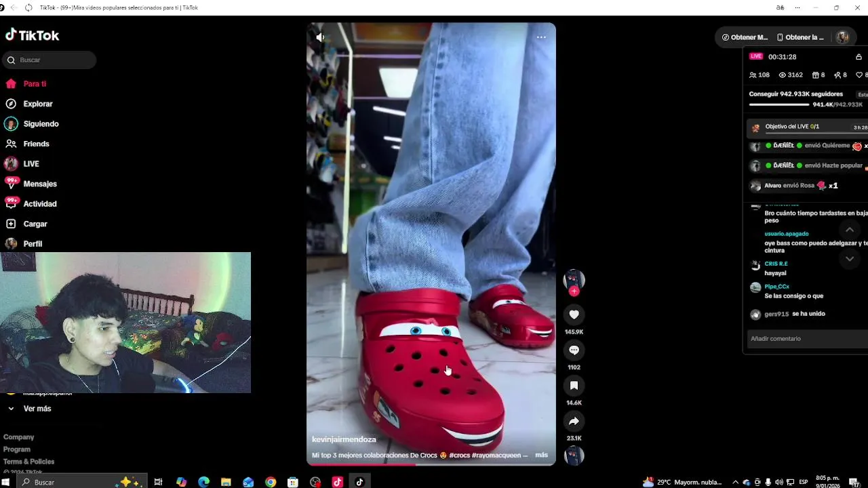Open Task View in the taskbar

(158, 482)
